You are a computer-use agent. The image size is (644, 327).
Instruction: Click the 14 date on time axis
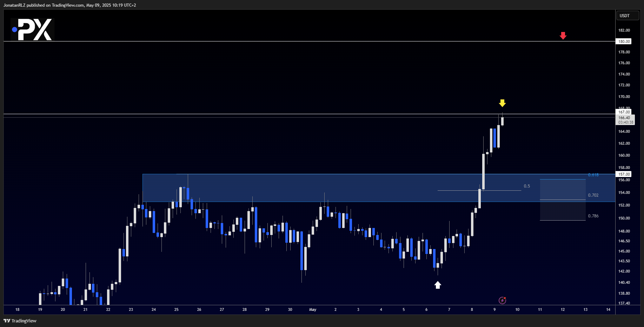point(608,309)
